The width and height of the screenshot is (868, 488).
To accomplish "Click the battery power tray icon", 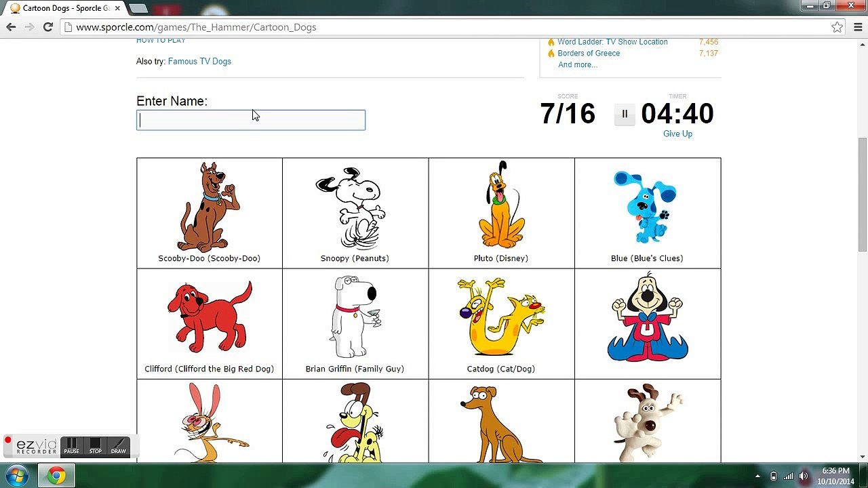I will (773, 476).
